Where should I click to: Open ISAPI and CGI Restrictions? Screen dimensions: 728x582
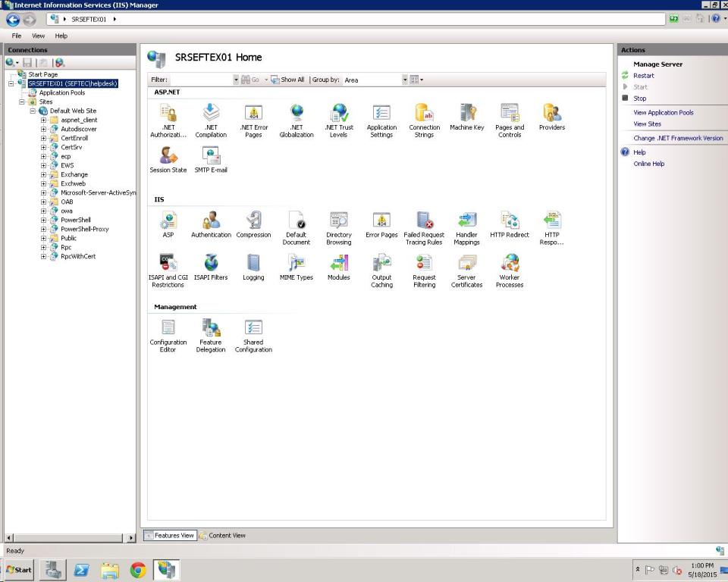click(168, 271)
